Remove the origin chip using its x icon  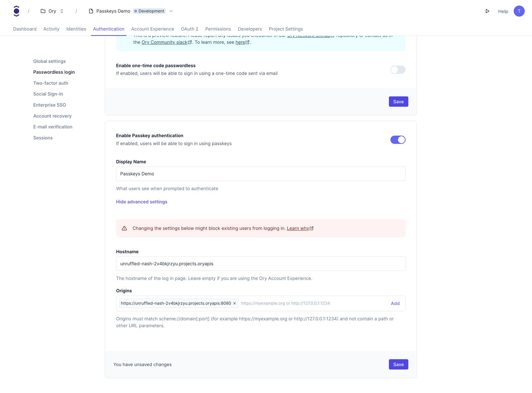tap(235, 303)
